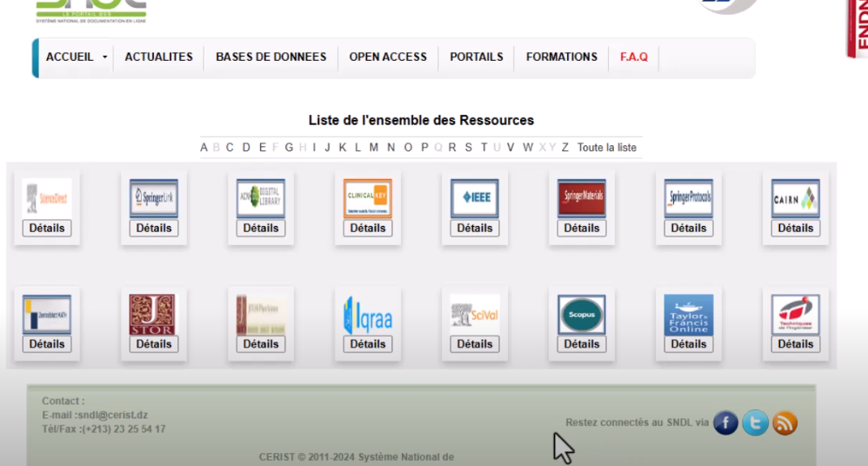Click the CAIRN resource logo

pos(796,198)
